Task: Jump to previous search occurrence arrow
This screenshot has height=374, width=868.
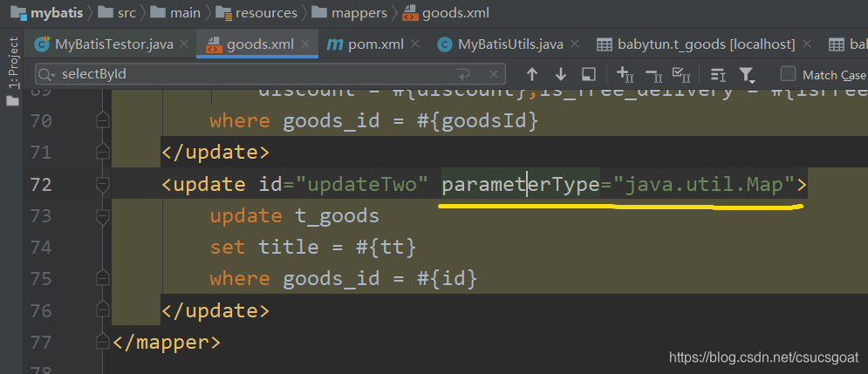Action: pos(532,74)
